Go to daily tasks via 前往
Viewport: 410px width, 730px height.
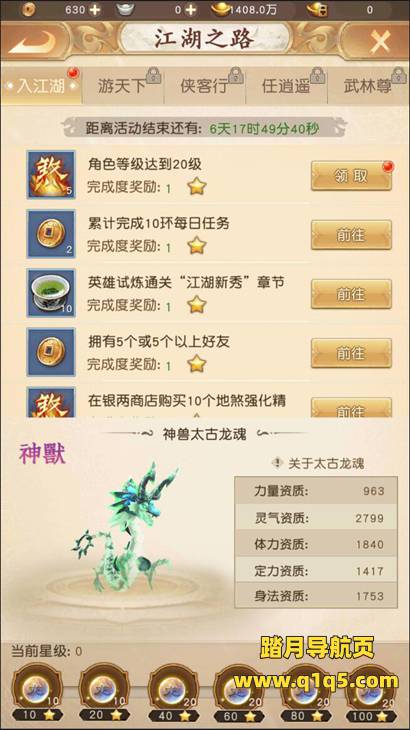[x=351, y=235]
